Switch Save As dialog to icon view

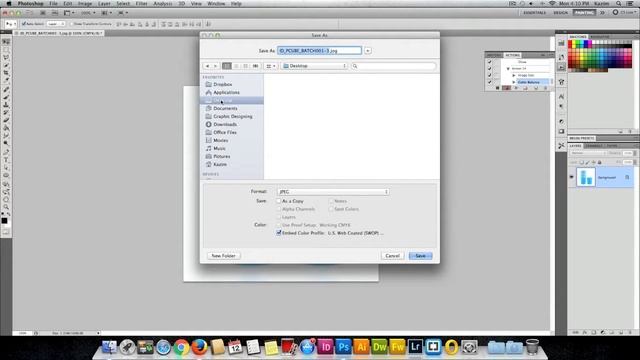227,66
